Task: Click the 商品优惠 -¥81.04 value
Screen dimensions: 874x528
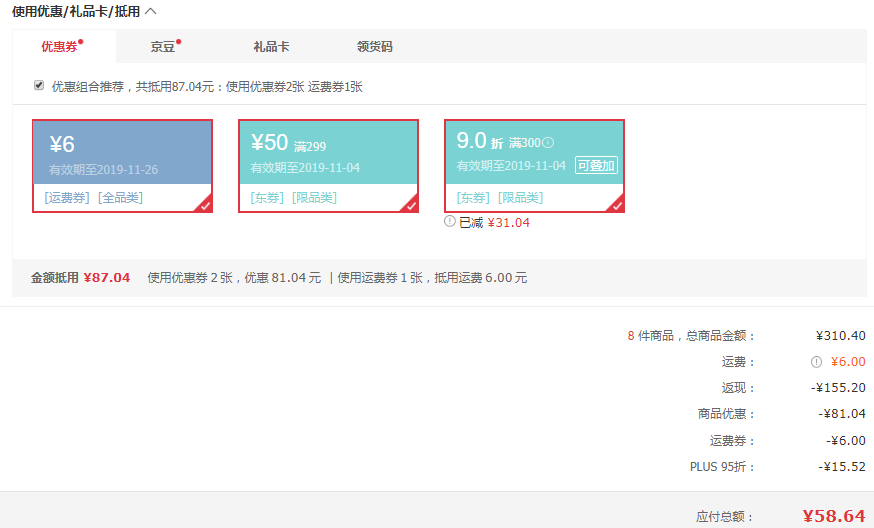Action: click(x=842, y=414)
